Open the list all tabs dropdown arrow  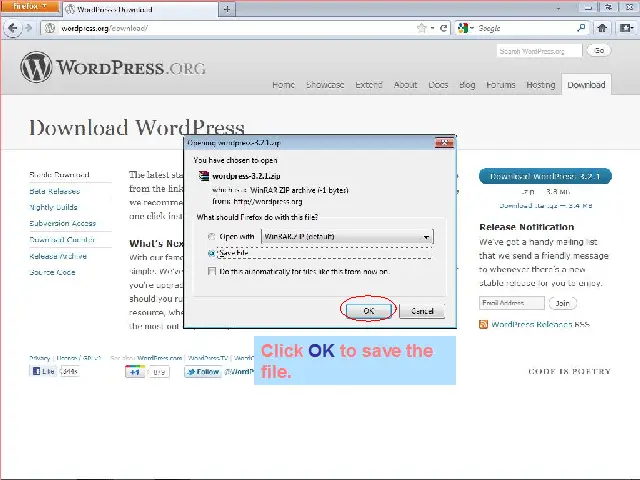click(558, 8)
